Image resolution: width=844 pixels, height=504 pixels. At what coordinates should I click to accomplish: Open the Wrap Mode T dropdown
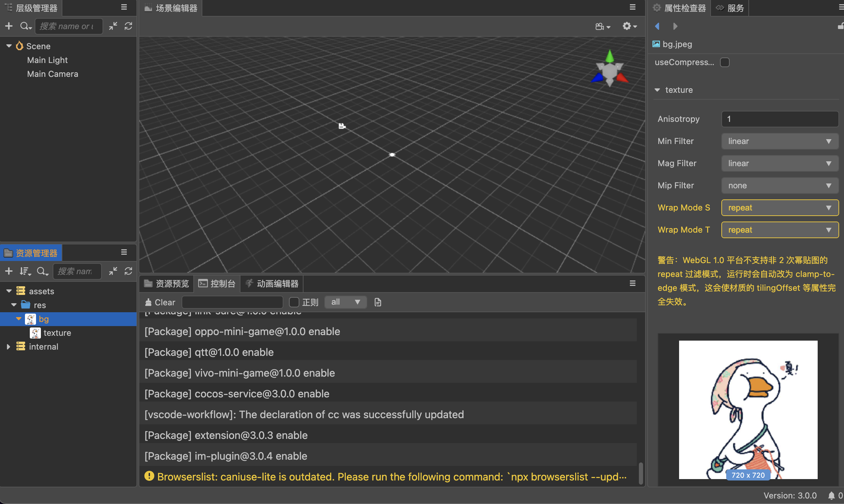780,230
